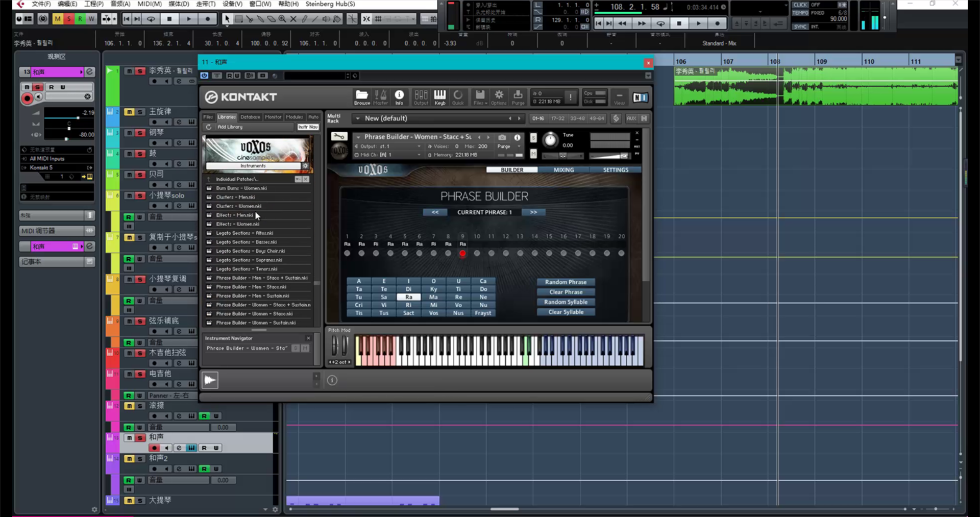Expand the 记事本 inspector section
The height and width of the screenshot is (517, 980).
pos(57,262)
